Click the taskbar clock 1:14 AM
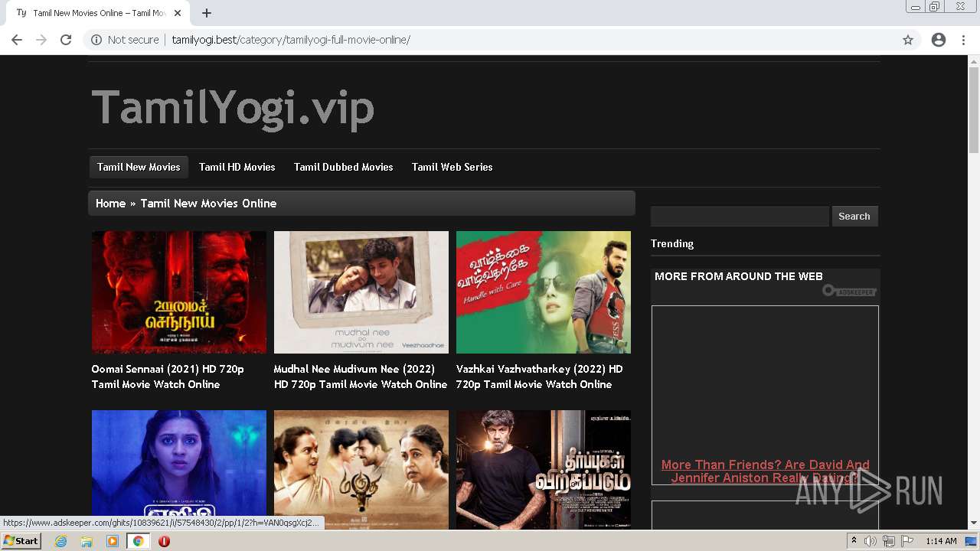 click(x=941, y=541)
